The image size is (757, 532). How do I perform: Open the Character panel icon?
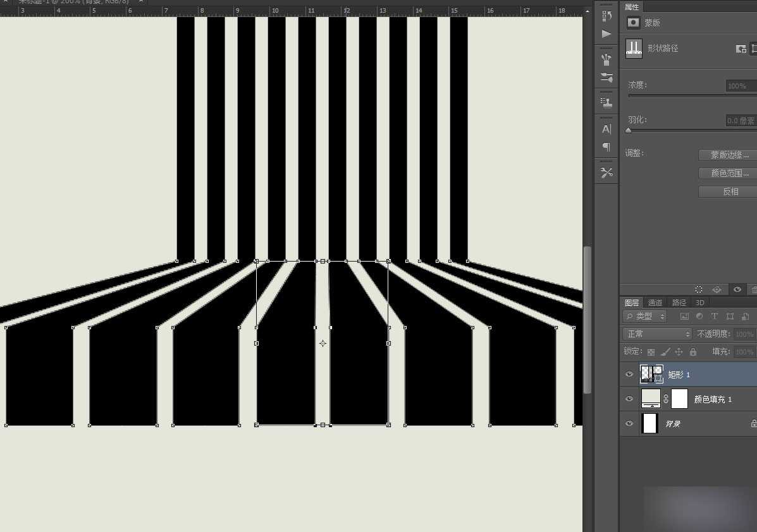tap(606, 129)
